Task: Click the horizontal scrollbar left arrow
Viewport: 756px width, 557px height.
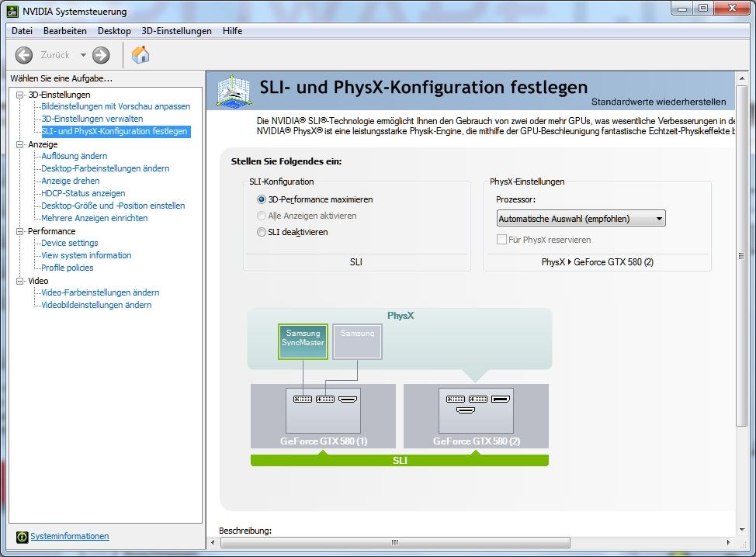Action: coord(213,542)
